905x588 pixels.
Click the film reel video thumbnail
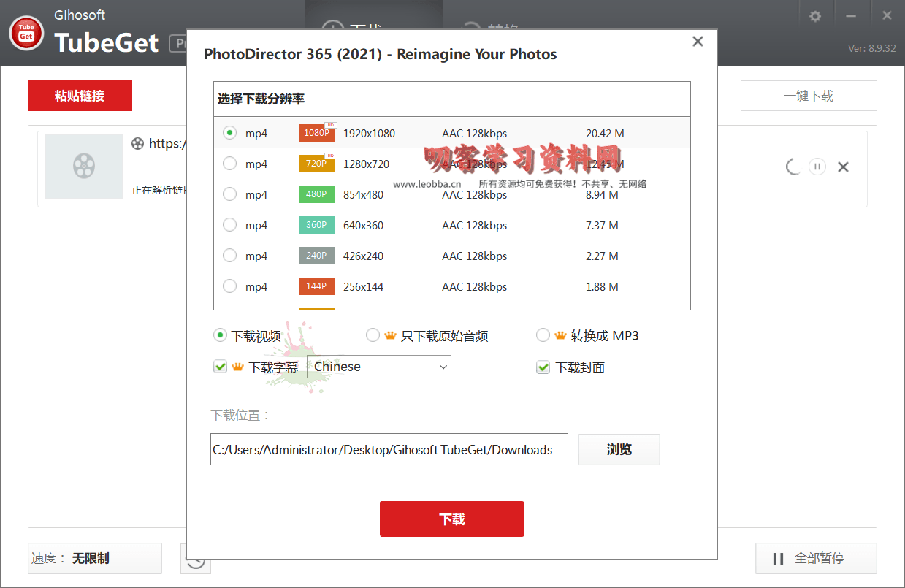point(84,167)
